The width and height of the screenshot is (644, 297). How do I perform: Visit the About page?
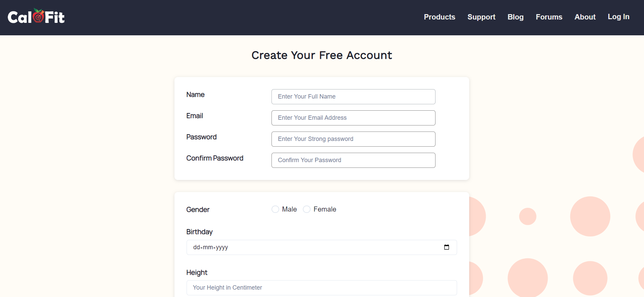[585, 17]
